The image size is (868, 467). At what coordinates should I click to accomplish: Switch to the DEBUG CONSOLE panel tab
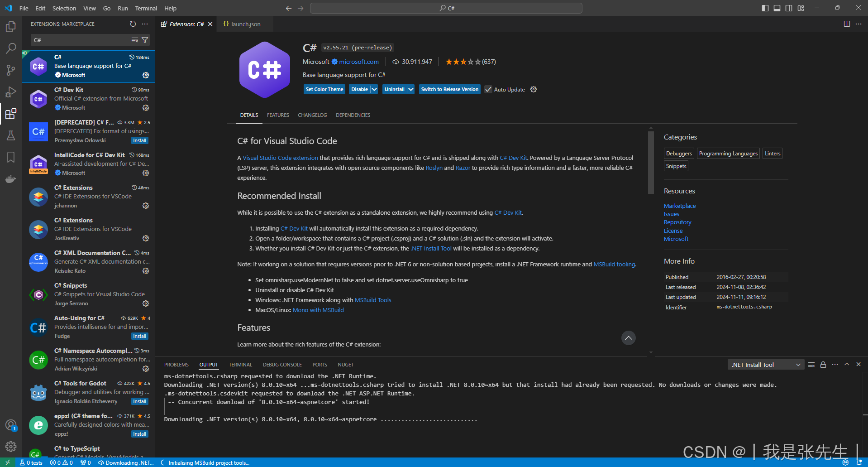(x=282, y=365)
